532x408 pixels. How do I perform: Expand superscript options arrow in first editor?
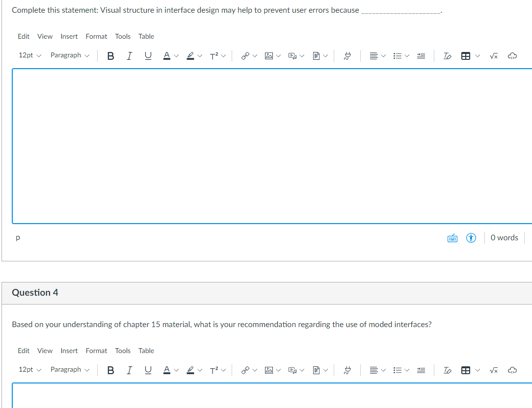[223, 56]
